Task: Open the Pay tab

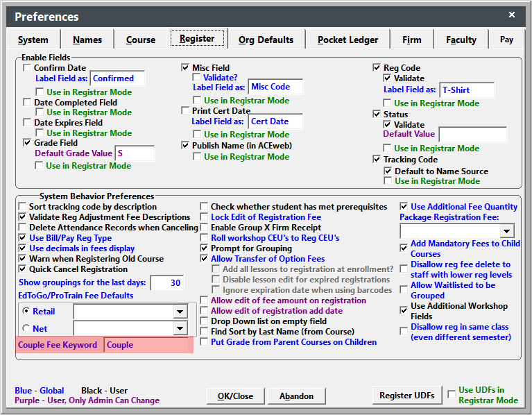Action: click(x=506, y=40)
